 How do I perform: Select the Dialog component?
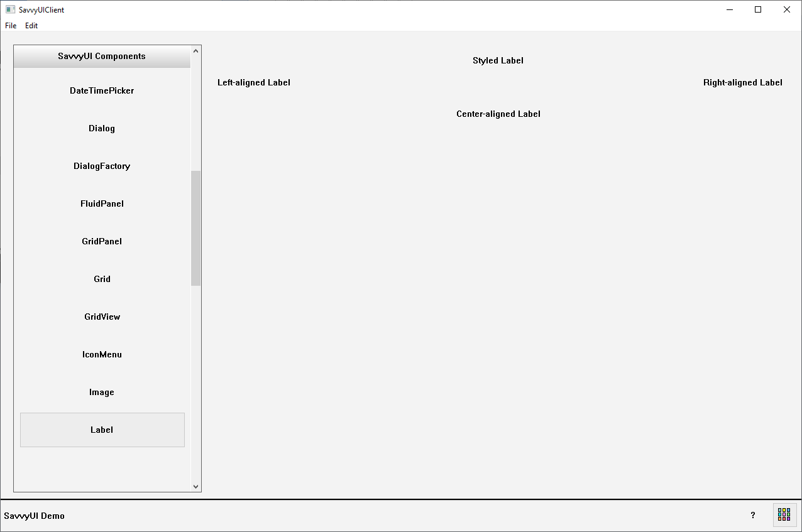click(x=102, y=128)
